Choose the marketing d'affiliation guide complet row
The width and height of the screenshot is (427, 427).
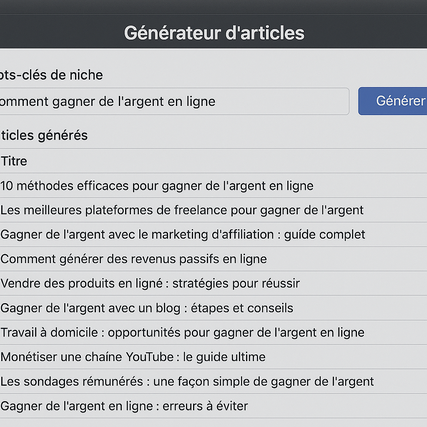(213, 235)
